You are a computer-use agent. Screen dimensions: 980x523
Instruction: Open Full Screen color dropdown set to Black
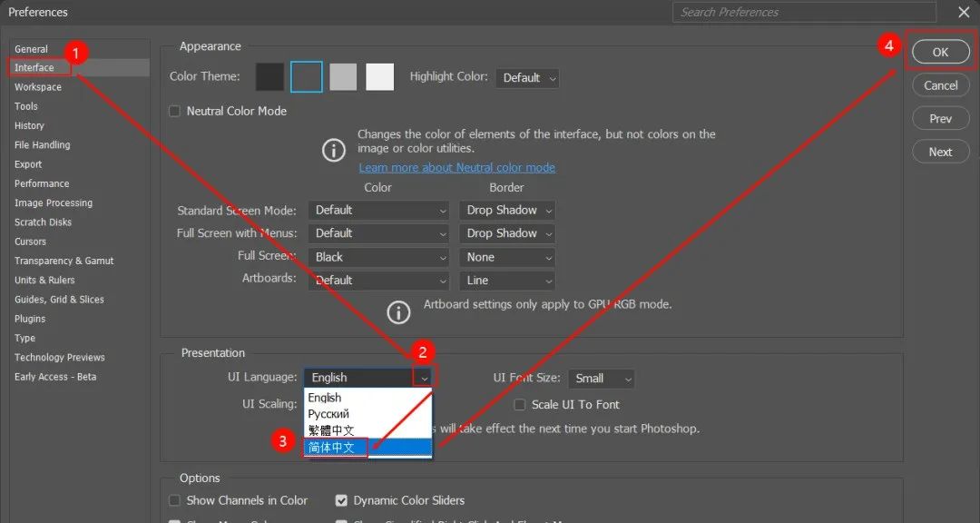378,257
